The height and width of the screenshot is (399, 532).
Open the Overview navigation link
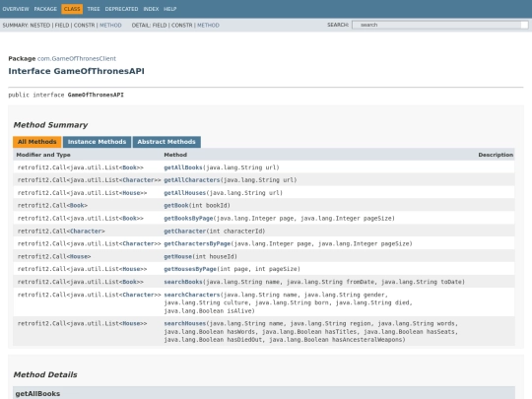[x=16, y=9]
